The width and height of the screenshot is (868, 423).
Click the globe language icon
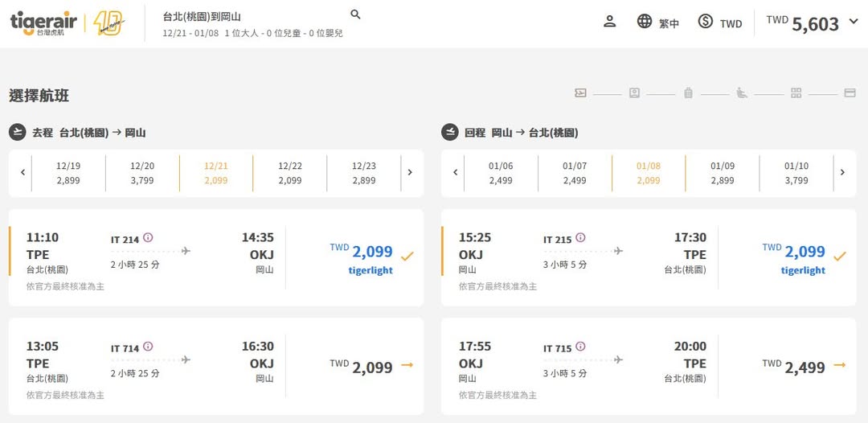tap(645, 22)
